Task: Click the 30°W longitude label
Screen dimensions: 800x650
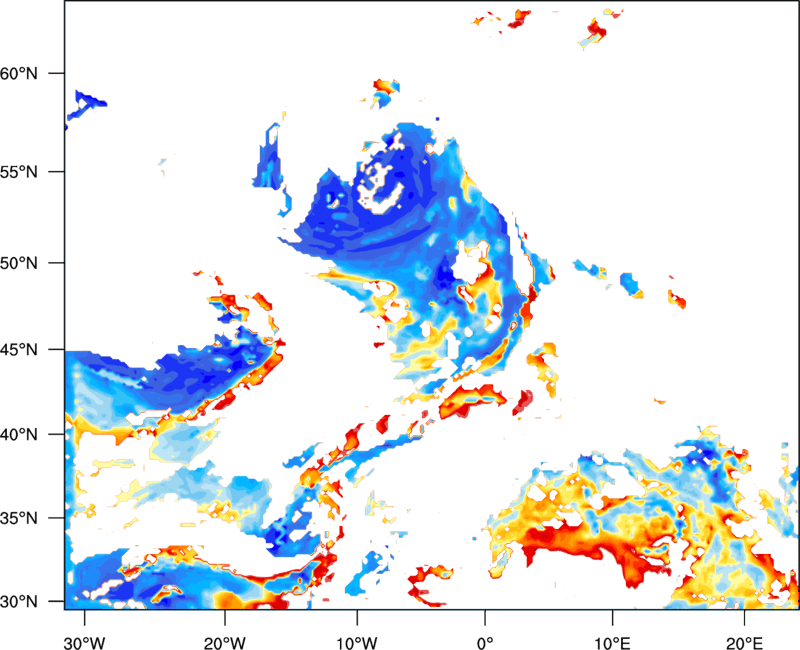Action: [x=84, y=643]
